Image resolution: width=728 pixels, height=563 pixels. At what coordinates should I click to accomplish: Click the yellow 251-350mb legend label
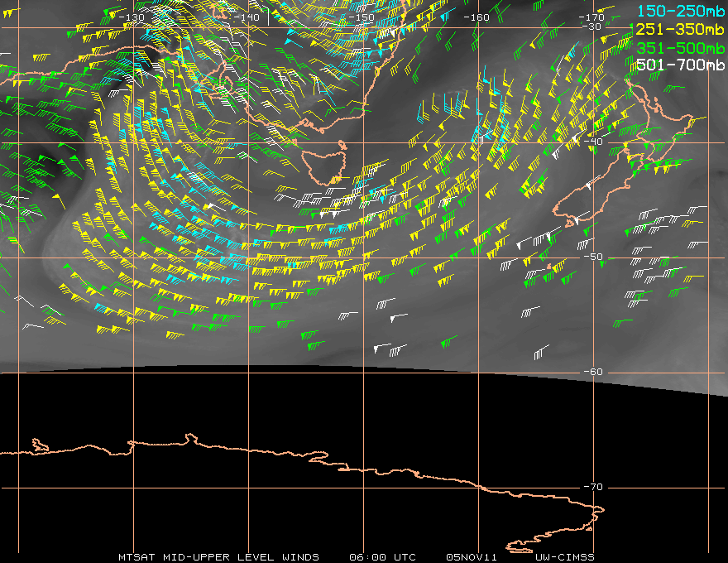(x=680, y=29)
